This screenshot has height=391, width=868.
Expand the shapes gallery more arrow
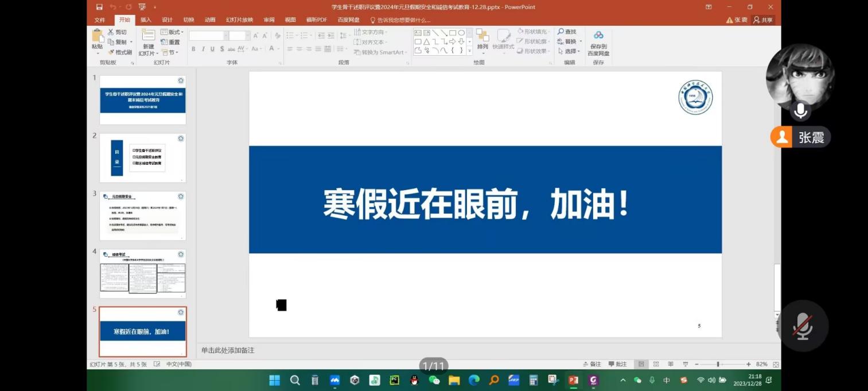click(x=470, y=51)
